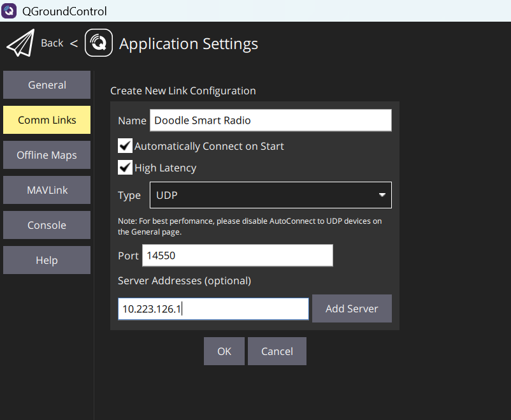Click Cancel to discard the link configuration
The height and width of the screenshot is (420, 511).
pyautogui.click(x=277, y=351)
